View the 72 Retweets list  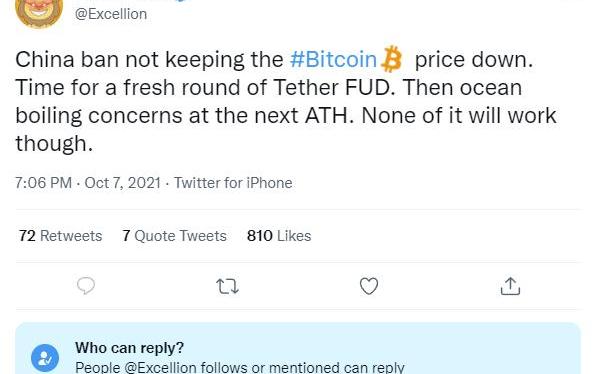click(60, 236)
